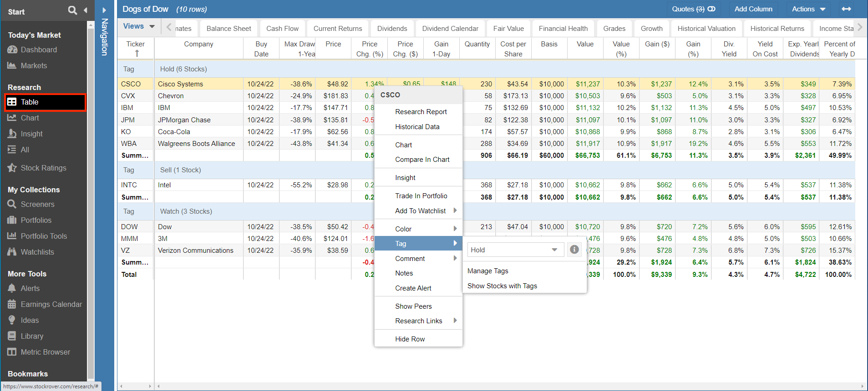Switch to the Dividend Calendar tab

click(450, 28)
